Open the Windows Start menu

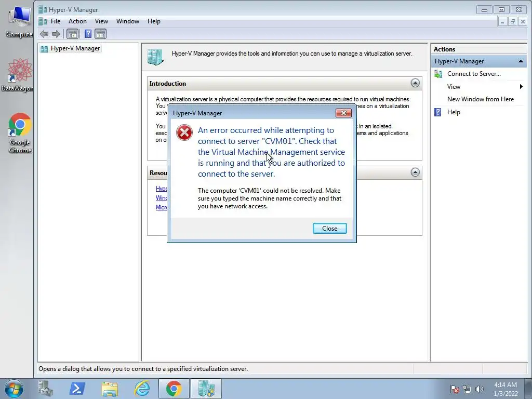[x=14, y=389]
